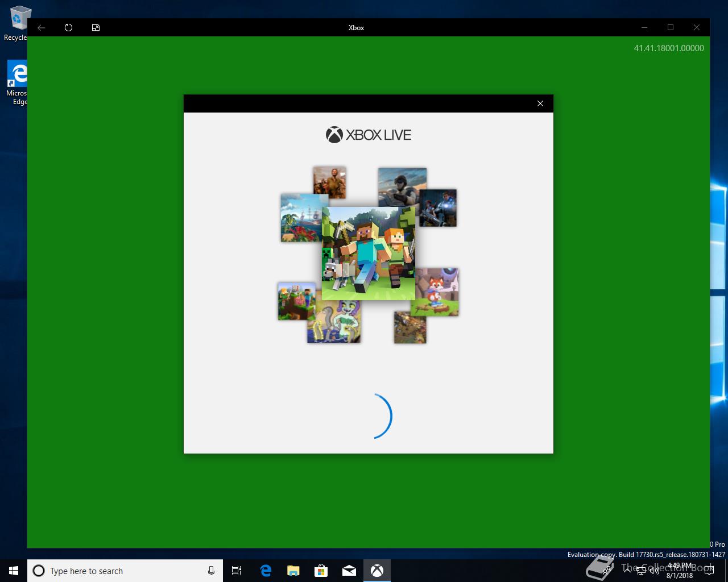Go back with the Xbox back arrow
This screenshot has width=728, height=582.
(42, 27)
